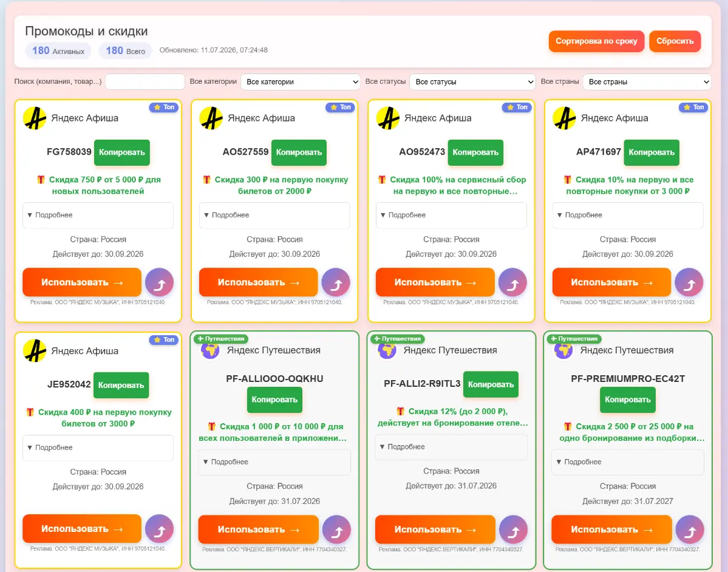Viewport: 728px width, 572px height.
Task: Click Топ badge on AP471697 card
Action: click(x=693, y=107)
